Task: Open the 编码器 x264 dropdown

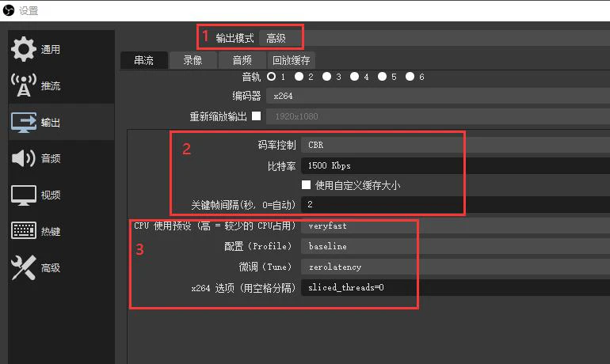Action: (x=438, y=96)
